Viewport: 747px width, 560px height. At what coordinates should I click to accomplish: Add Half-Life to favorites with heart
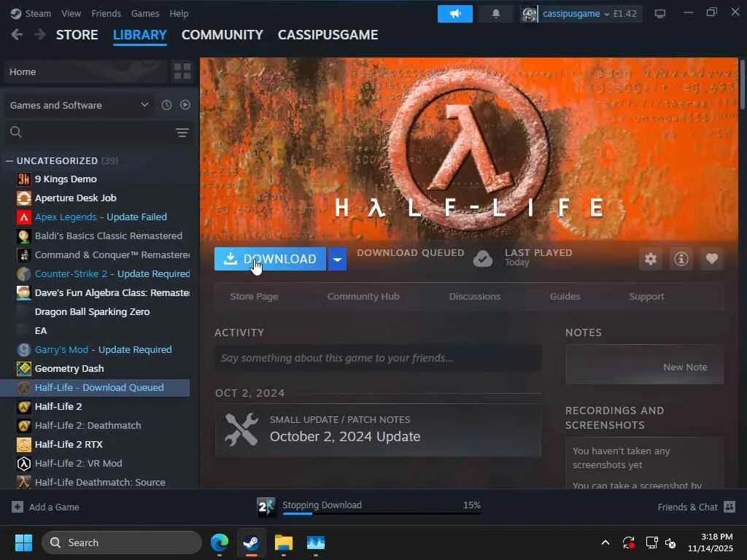712,259
